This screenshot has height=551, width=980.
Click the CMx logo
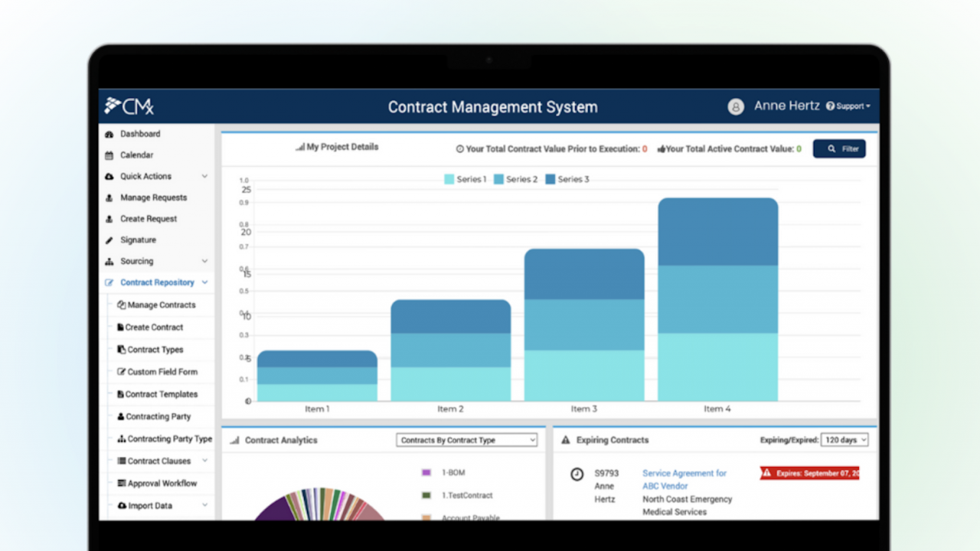click(129, 106)
